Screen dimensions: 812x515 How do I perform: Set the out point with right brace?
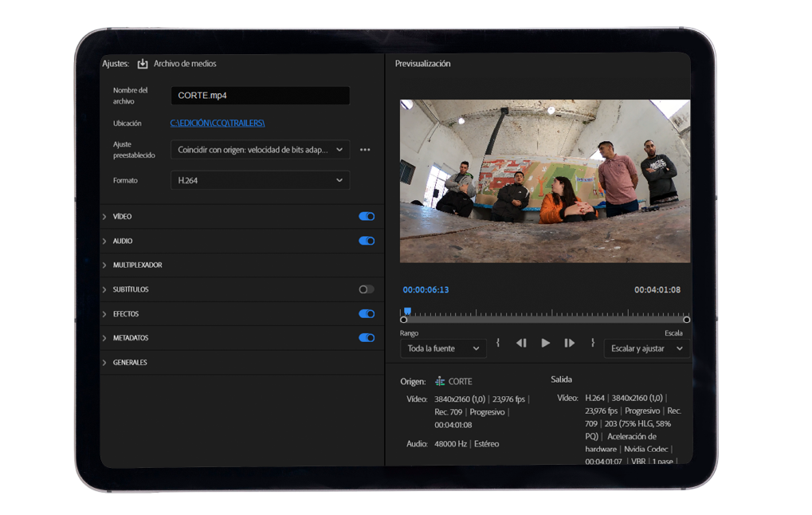click(x=593, y=343)
